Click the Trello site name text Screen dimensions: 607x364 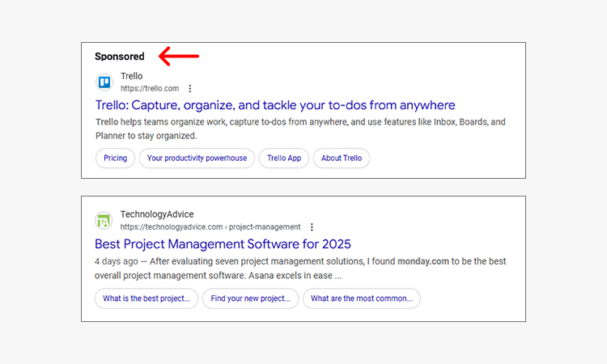pos(132,77)
